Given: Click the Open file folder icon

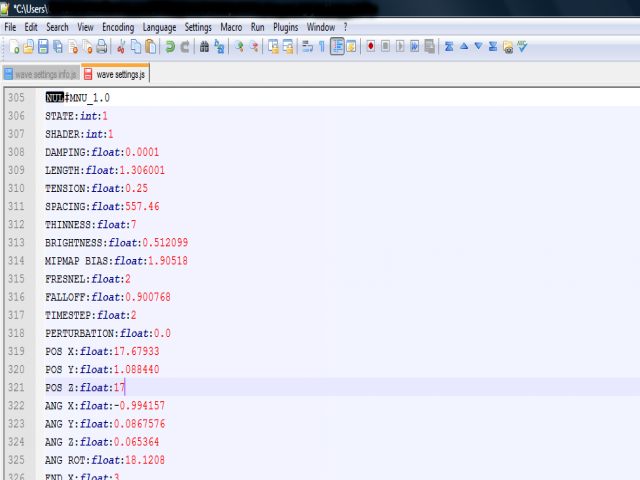Looking at the screenshot, I should (28, 46).
